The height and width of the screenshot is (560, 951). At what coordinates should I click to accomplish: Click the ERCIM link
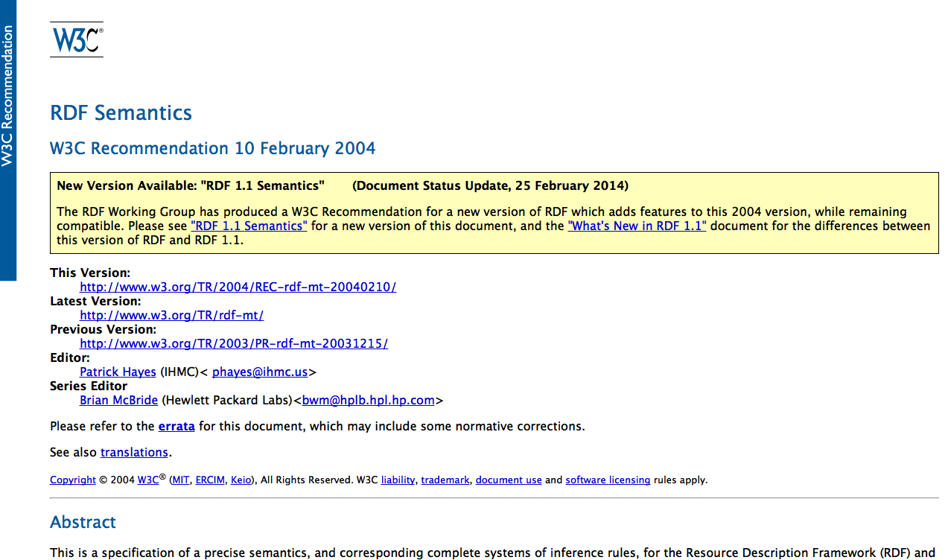click(210, 480)
